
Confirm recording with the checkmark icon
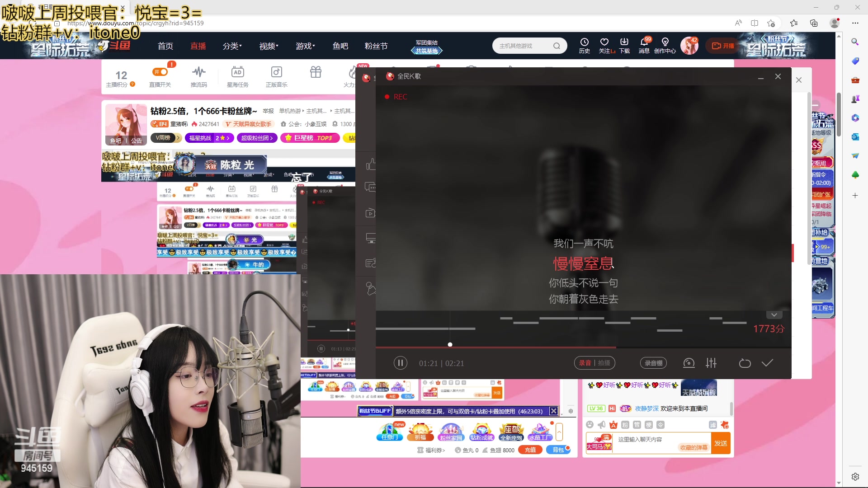(767, 363)
